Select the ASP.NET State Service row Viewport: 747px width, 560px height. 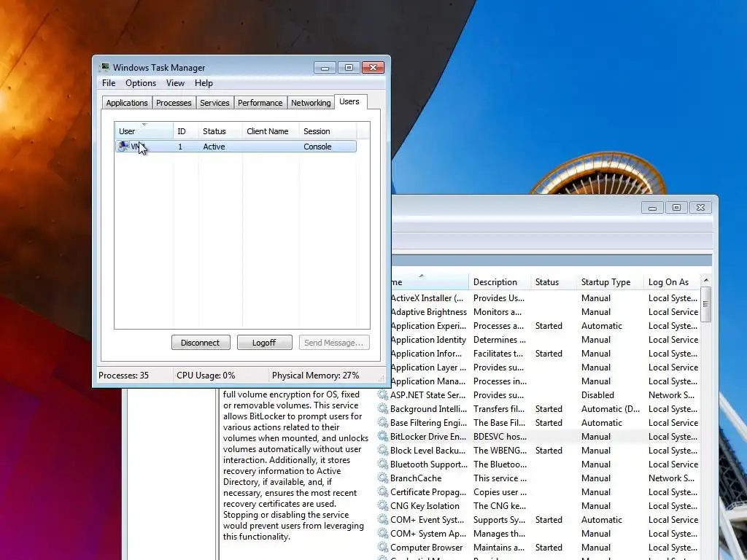point(538,394)
